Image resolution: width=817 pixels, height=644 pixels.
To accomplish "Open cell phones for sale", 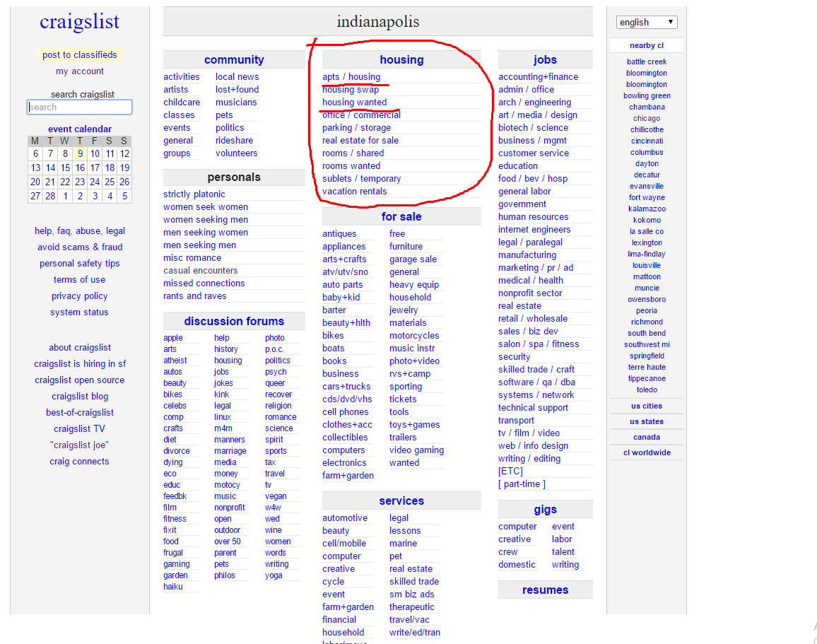I will [x=345, y=411].
